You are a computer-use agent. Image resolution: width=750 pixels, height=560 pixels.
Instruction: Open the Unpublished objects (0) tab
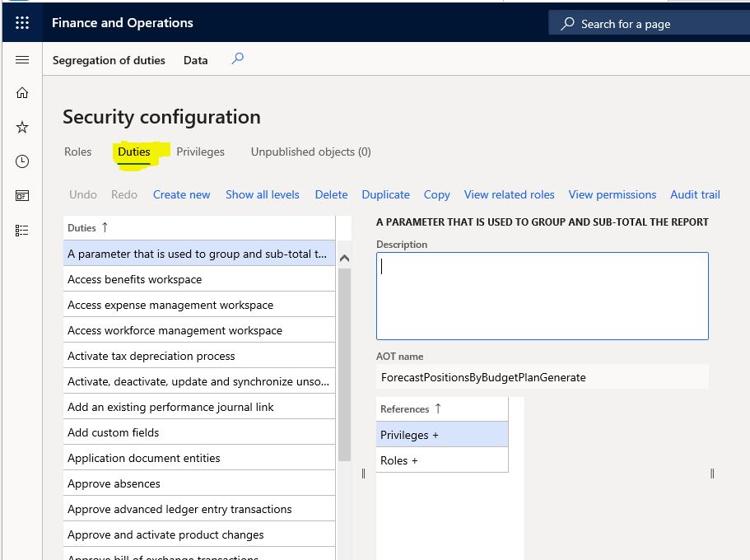coord(311,152)
